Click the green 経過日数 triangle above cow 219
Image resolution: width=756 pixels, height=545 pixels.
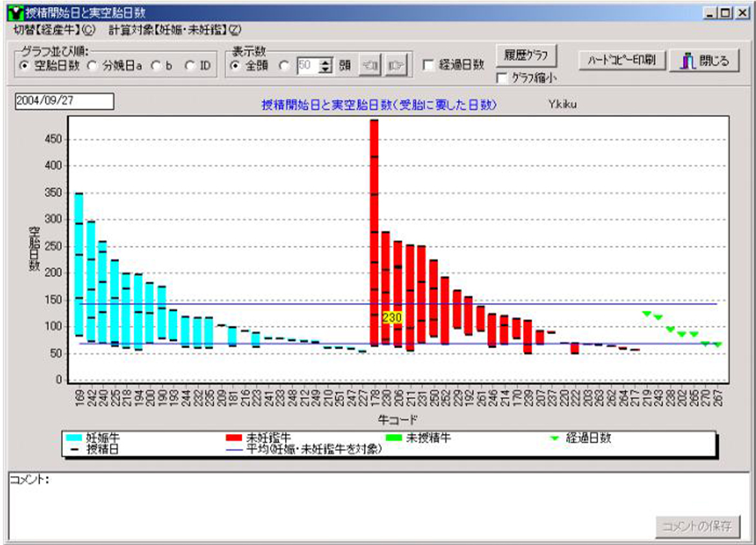(x=646, y=313)
